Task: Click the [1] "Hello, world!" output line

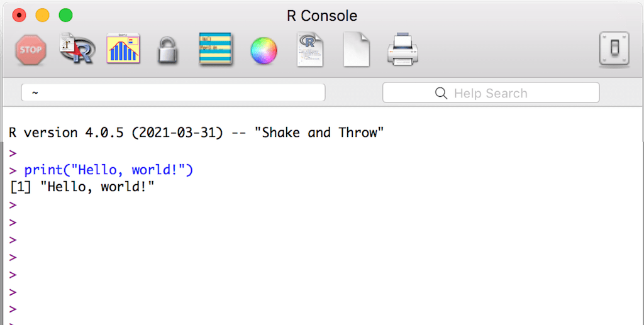Action: pyautogui.click(x=82, y=187)
